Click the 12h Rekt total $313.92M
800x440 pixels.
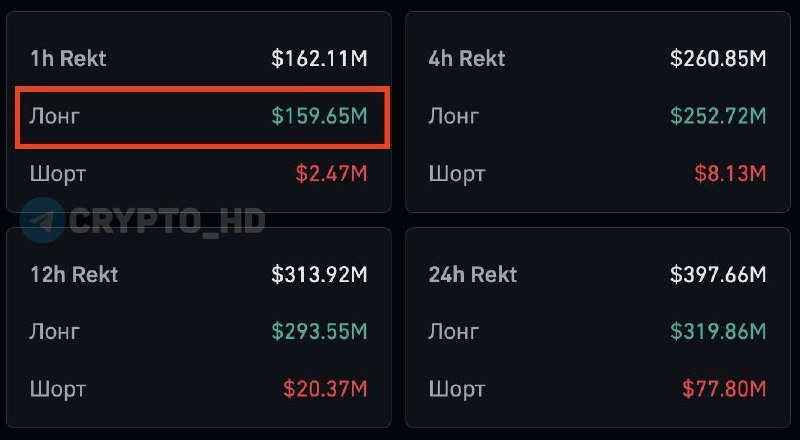(x=319, y=275)
